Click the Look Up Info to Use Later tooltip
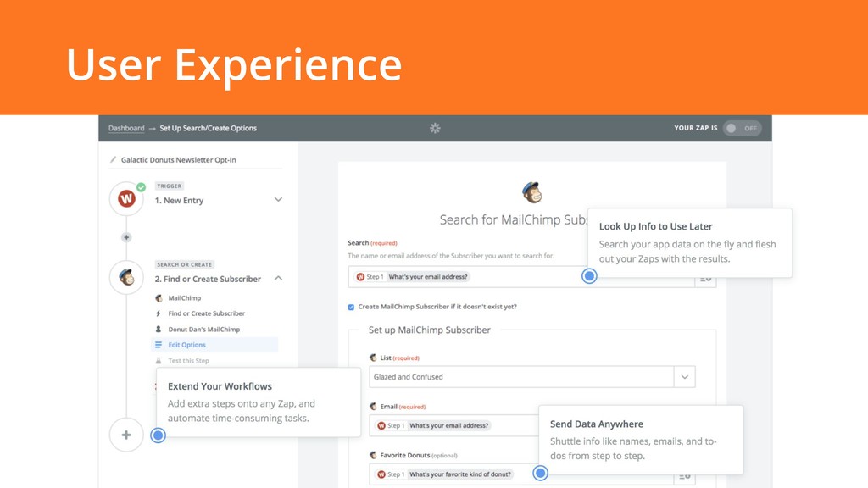 690,242
